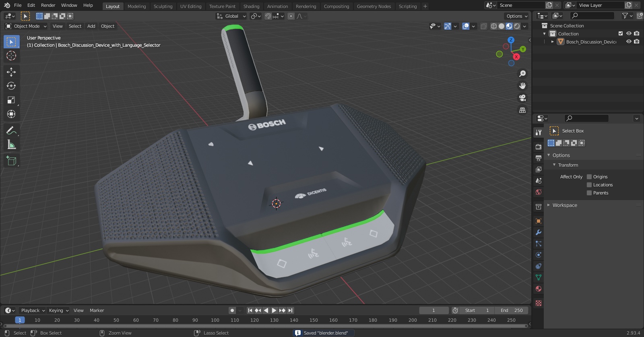Open Tool properties tab

[539, 132]
